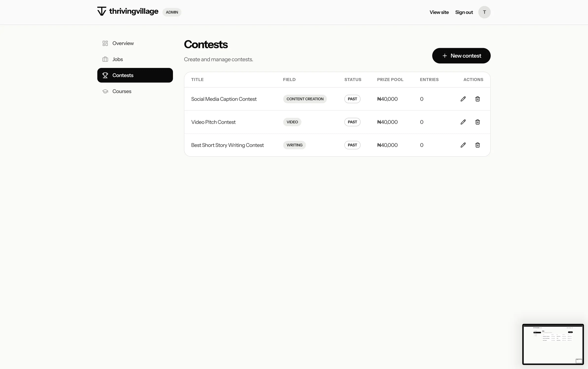Click Best Short Story Writing Contest title
The height and width of the screenshot is (369, 588).
(227, 145)
